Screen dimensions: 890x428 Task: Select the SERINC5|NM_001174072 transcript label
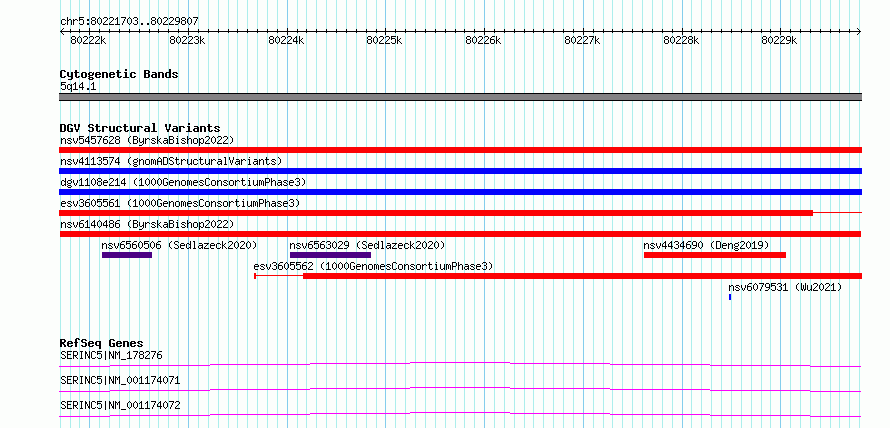(x=120, y=405)
